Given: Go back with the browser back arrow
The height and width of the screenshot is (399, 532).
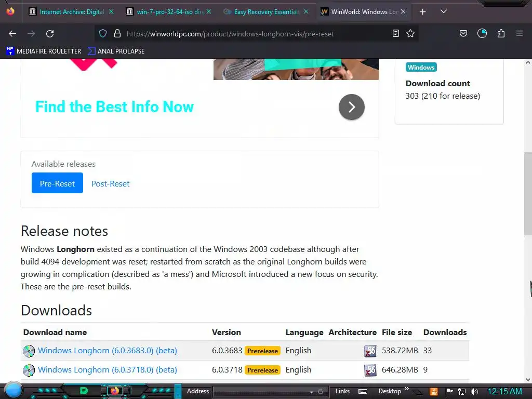Looking at the screenshot, I should coord(12,34).
